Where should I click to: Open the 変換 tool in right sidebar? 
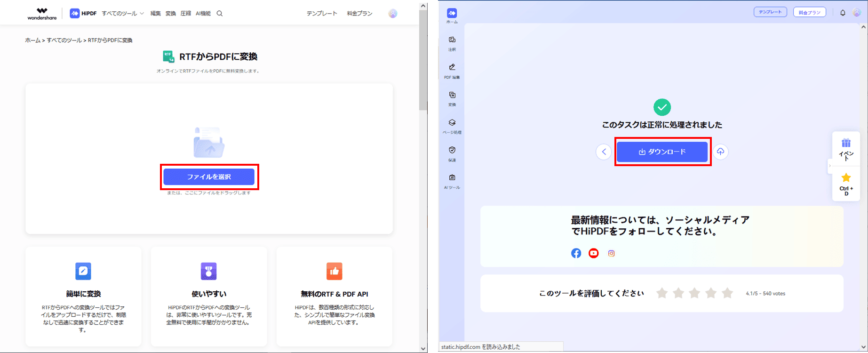pos(452,98)
